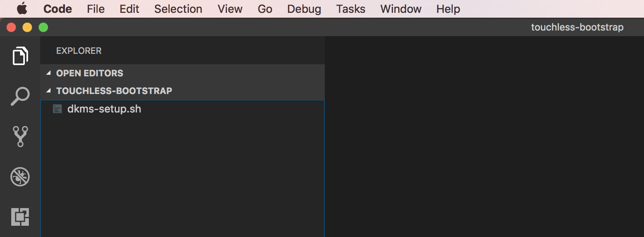
Task: Open the Go menu
Action: coord(265,8)
